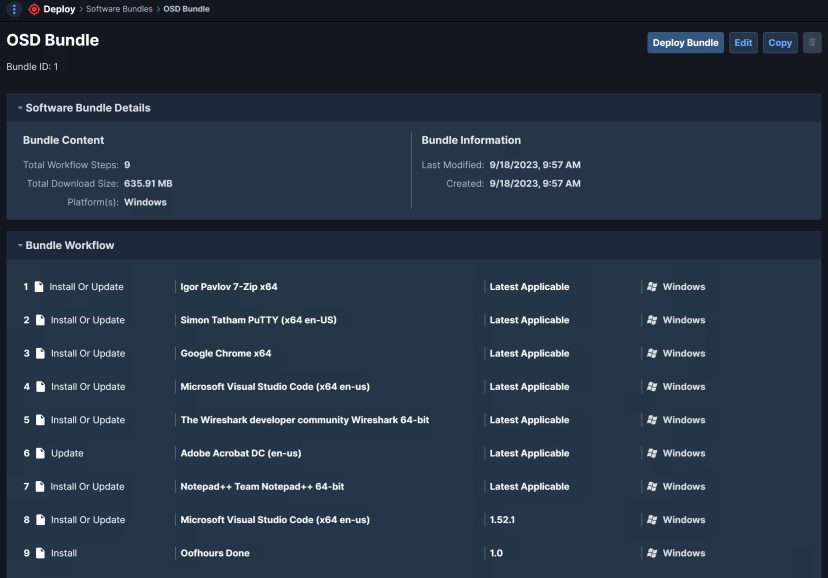This screenshot has width=828, height=578.
Task: Click the file icon next to Adobe Acrobat Update
Action: click(x=39, y=453)
